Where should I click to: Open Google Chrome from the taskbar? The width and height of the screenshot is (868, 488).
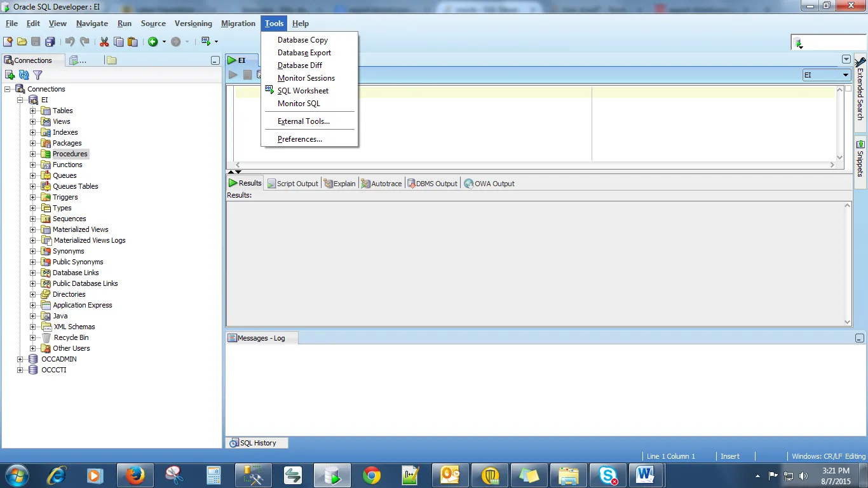372,475
